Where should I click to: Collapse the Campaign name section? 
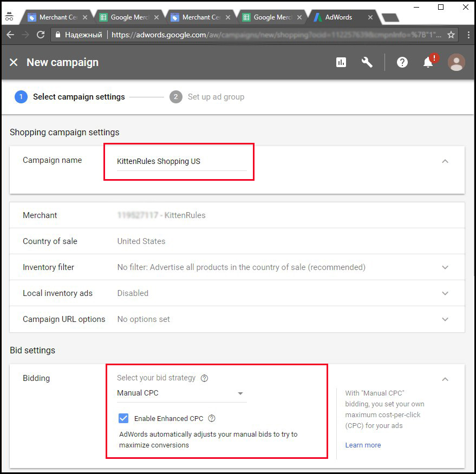(x=445, y=161)
